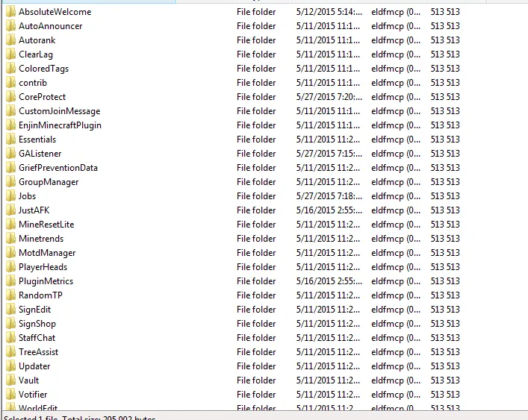This screenshot has height=420, width=528.
Task: Click the RandomTP folder icon
Action: [10, 295]
